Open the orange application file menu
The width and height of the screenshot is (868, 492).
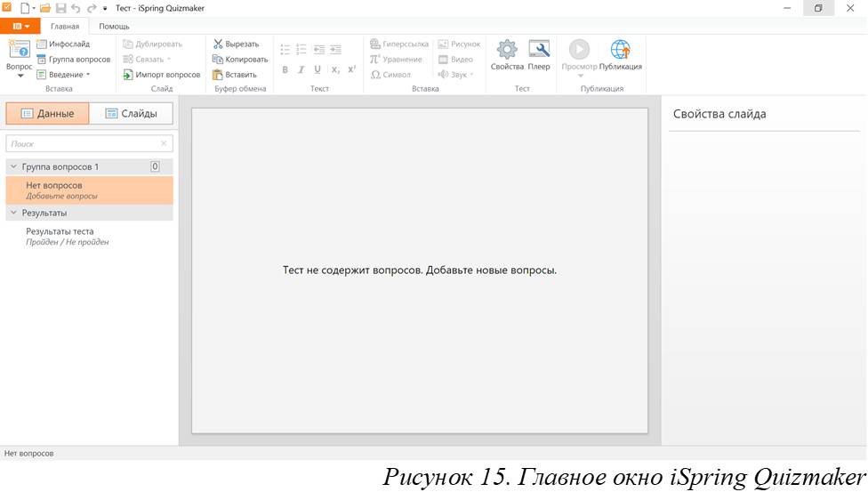(x=20, y=27)
